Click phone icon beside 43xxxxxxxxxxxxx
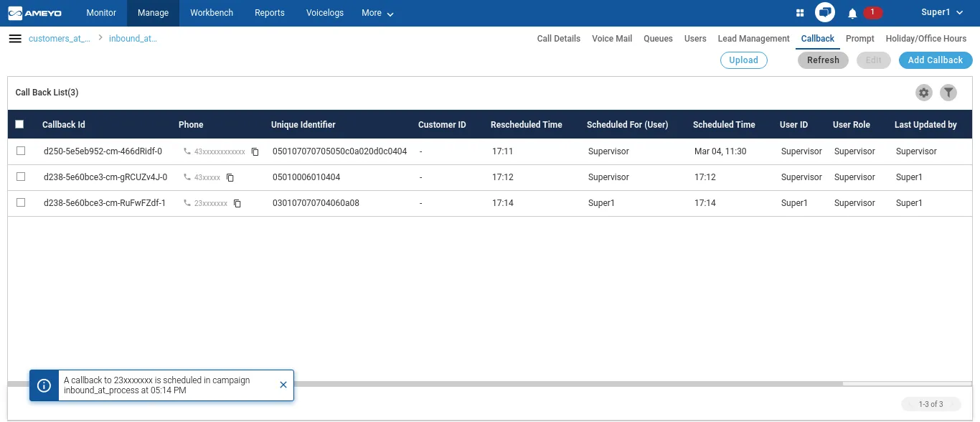 tap(187, 152)
